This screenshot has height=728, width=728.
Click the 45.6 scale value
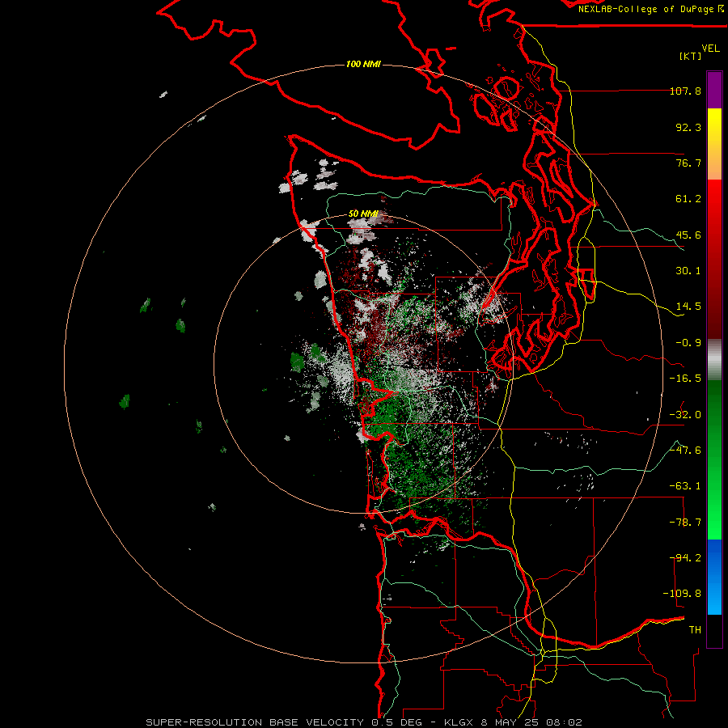[x=688, y=235]
